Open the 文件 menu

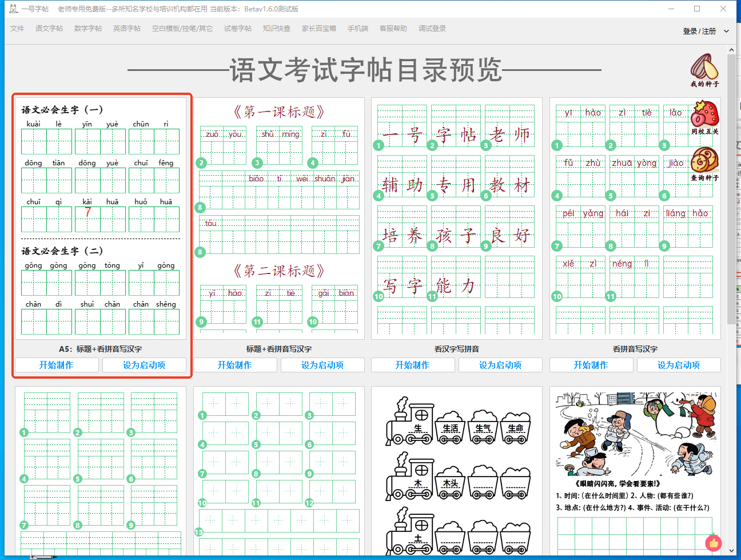click(x=17, y=29)
